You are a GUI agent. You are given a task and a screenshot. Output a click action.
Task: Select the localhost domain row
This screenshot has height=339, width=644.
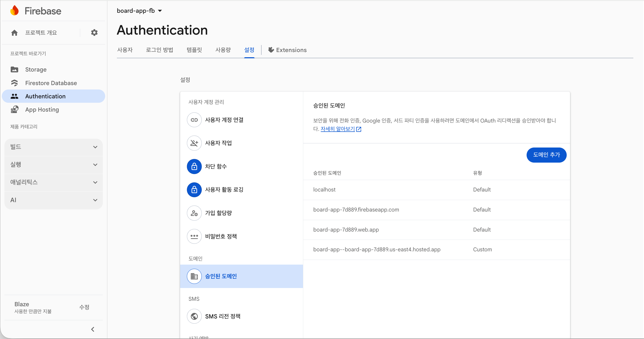click(324, 190)
